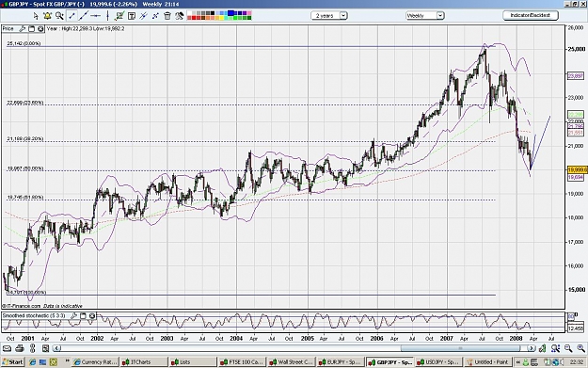This screenshot has height=368, width=588.
Task: Pick the yellow color swatch
Action: pos(221,18)
